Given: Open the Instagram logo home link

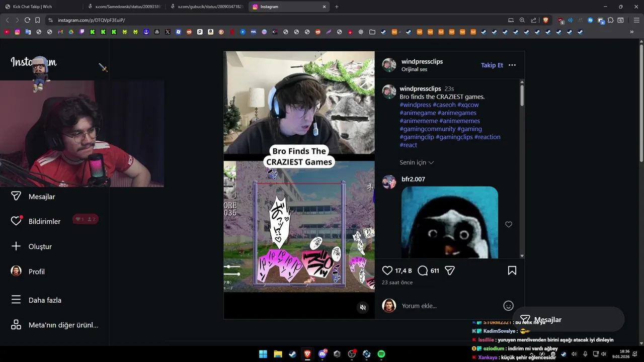Looking at the screenshot, I should (x=34, y=62).
